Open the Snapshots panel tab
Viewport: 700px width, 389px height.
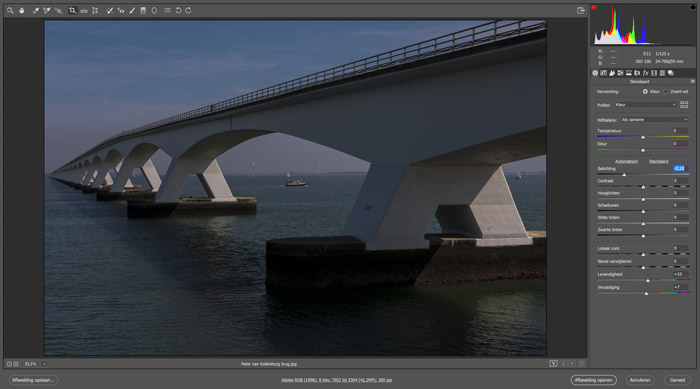pyautogui.click(x=671, y=73)
